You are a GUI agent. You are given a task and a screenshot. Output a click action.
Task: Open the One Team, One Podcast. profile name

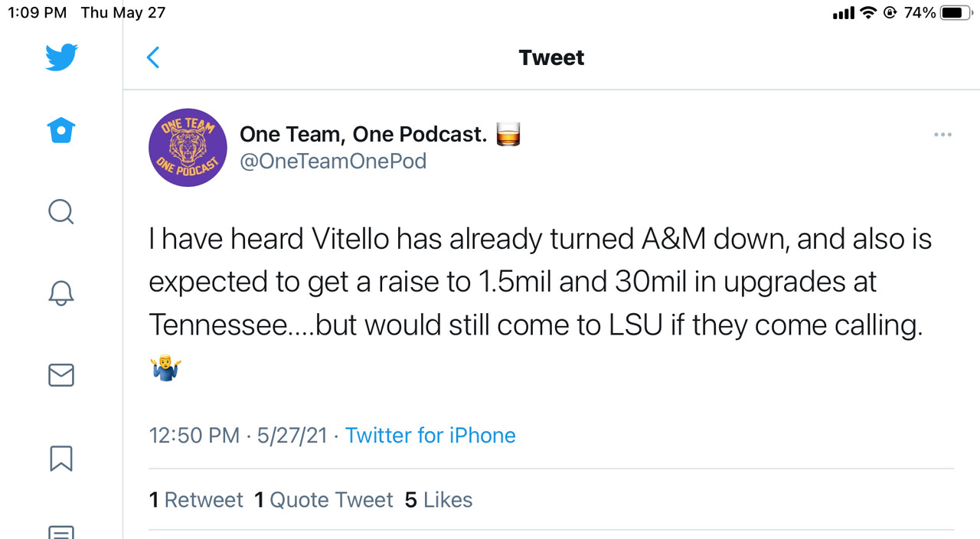point(363,135)
